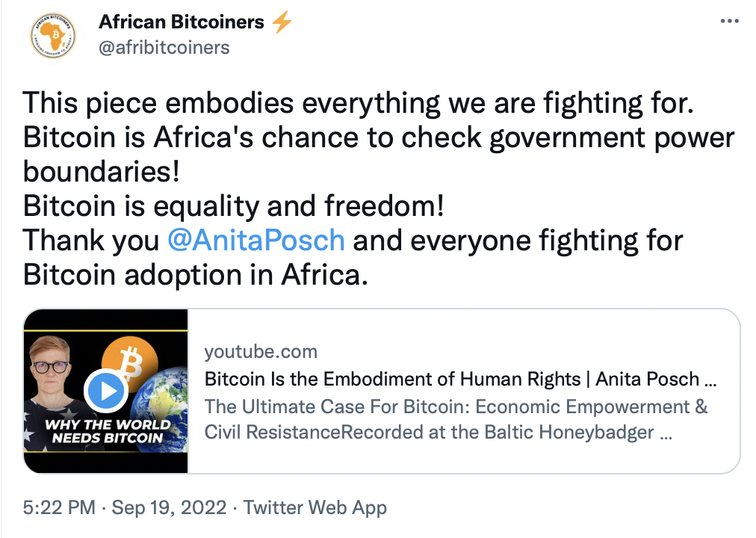The width and height of the screenshot is (756, 538).
Task: Open the tweet timestamp 'Sep 19, 2022'
Action: click(x=169, y=507)
